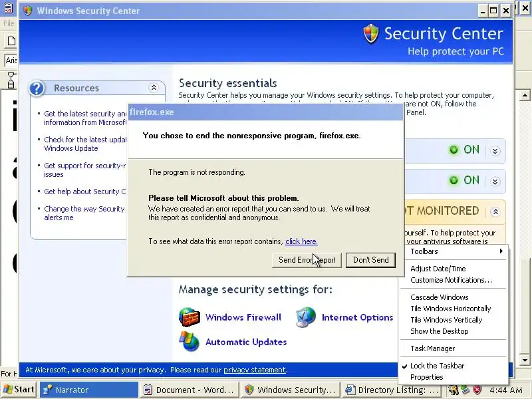Toggle Lock the Taskbar option
532x399 pixels.
tap(454, 366)
